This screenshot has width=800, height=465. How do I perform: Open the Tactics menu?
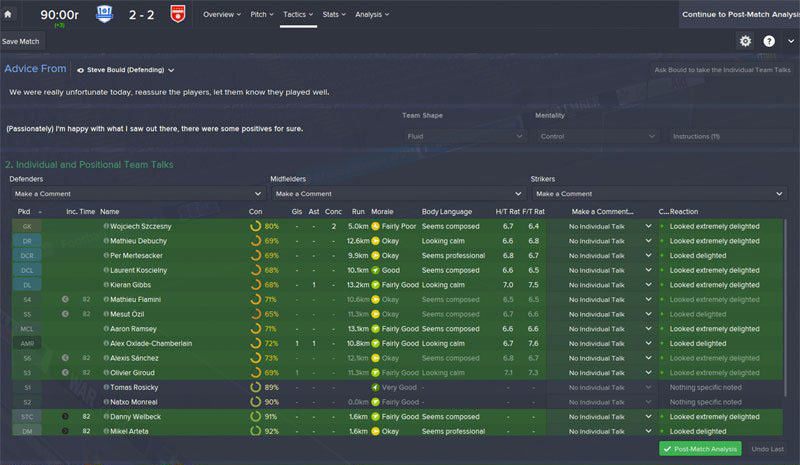point(298,14)
